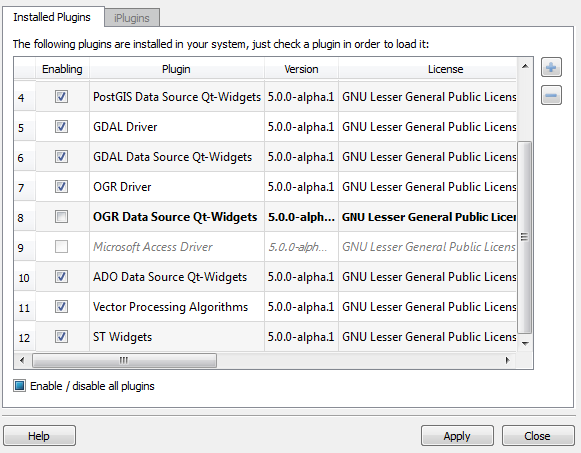This screenshot has height=453, width=581.
Task: Click the horizontal scrollbar right arrow
Action: click(x=508, y=360)
